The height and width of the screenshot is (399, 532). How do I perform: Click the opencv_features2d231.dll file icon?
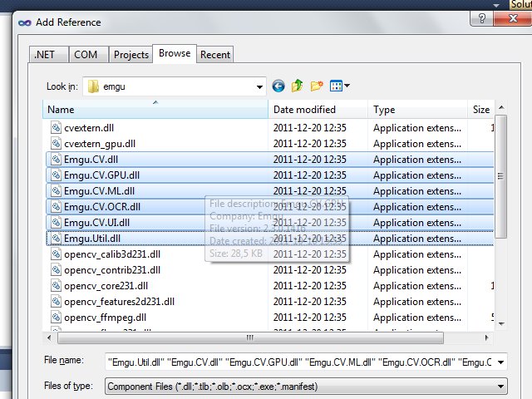(x=56, y=302)
